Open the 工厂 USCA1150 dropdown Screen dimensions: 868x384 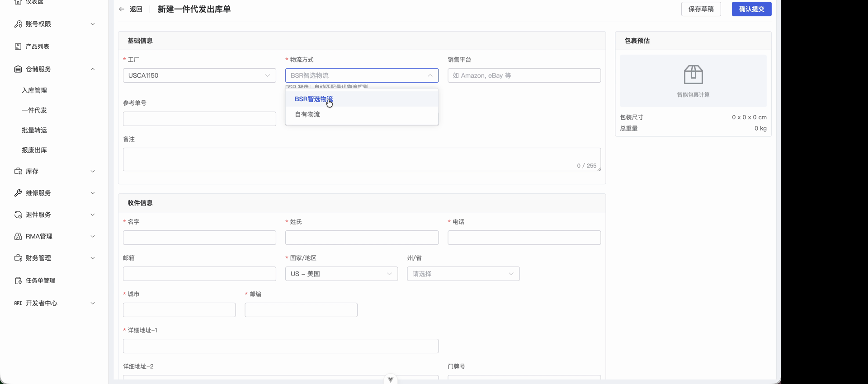tap(199, 75)
